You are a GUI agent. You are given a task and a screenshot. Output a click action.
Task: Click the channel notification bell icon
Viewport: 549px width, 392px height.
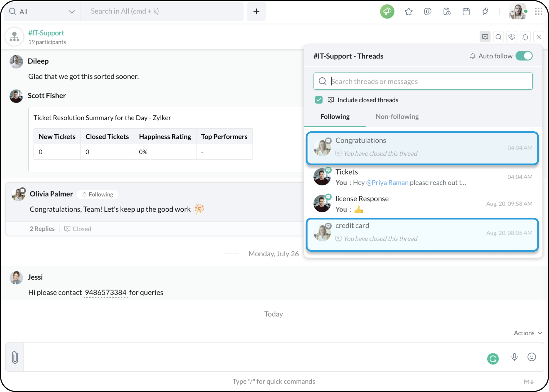[x=525, y=37]
